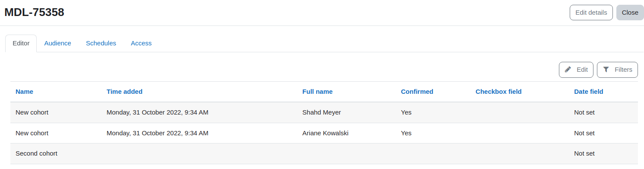Click the pencil icon on Edit button

point(568,70)
